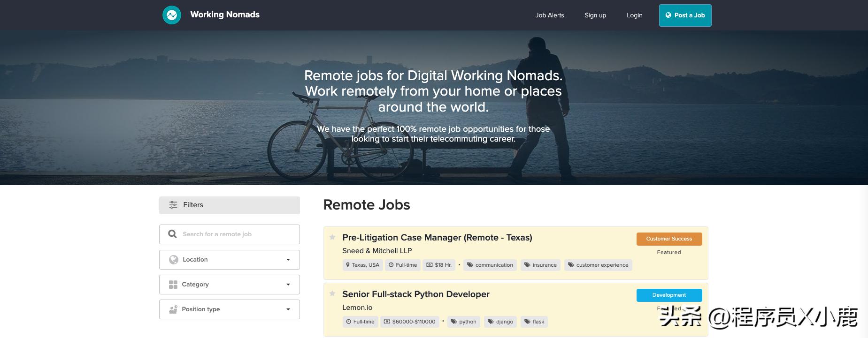This screenshot has width=868, height=338.
Task: Open Job Alerts in the top navigation
Action: pyautogui.click(x=549, y=15)
